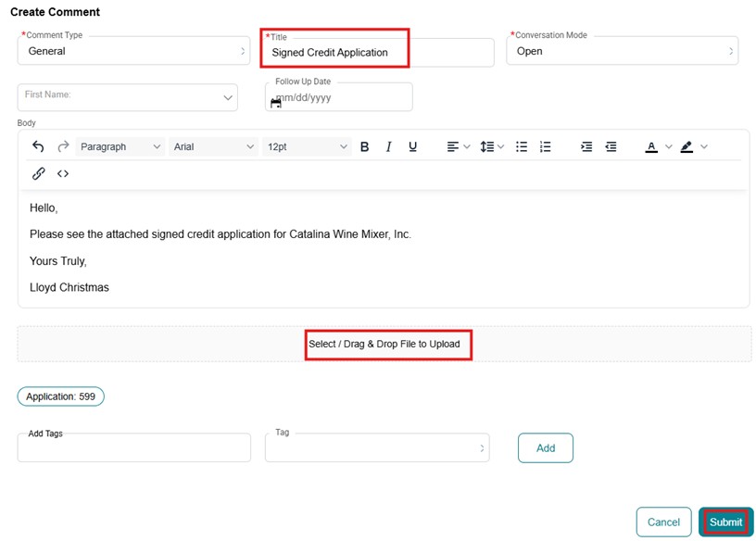Viewport: 756px width, 541px height.
Task: Click the undo arrow in editor toolbar
Action: pos(38,146)
